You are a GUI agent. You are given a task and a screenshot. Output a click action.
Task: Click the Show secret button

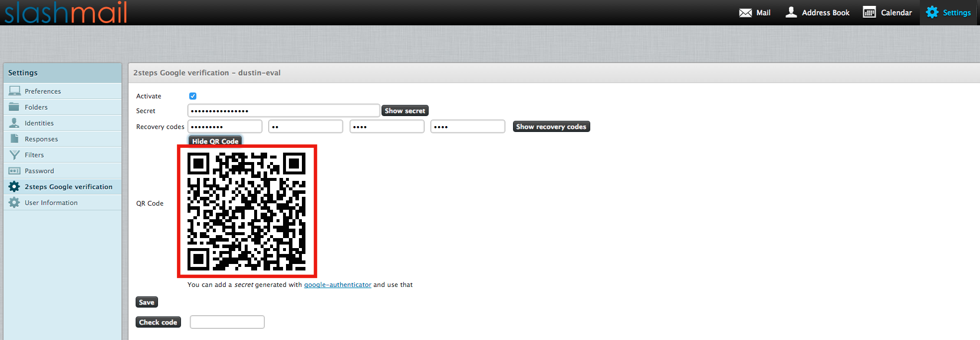[405, 111]
